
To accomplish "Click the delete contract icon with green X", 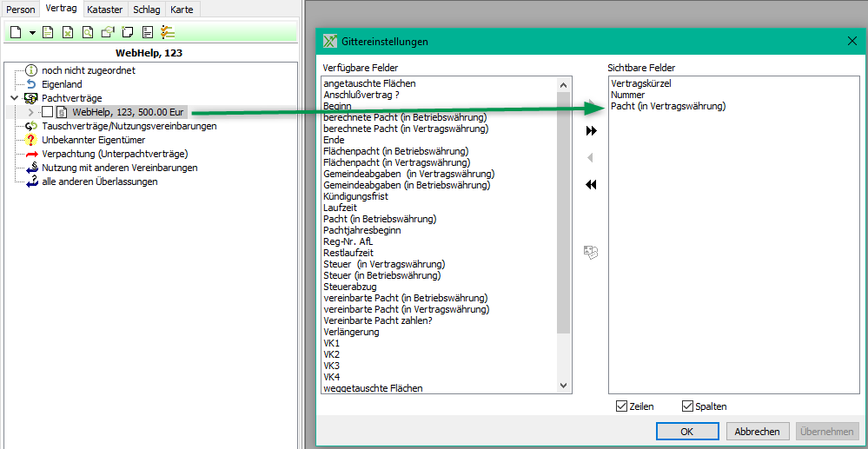I will click(x=68, y=33).
